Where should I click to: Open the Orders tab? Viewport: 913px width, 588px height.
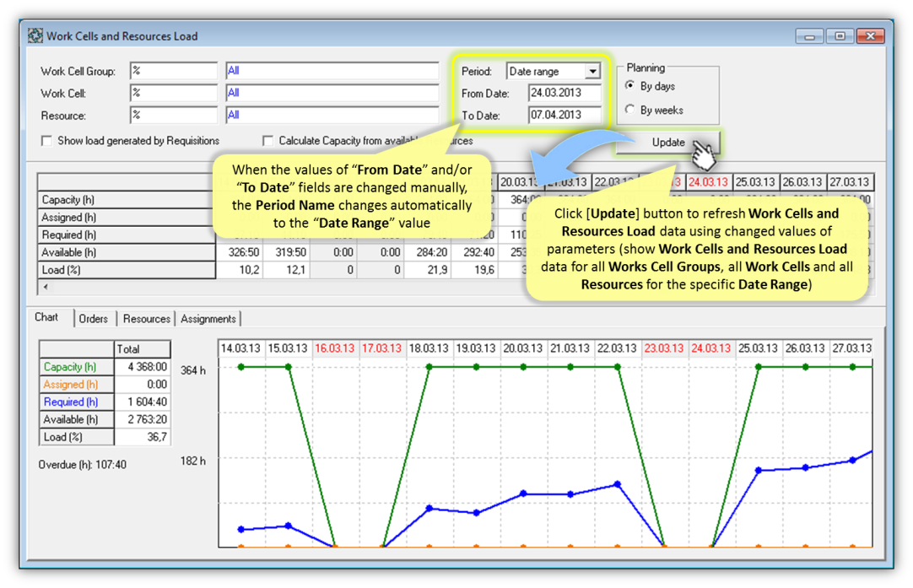93,319
